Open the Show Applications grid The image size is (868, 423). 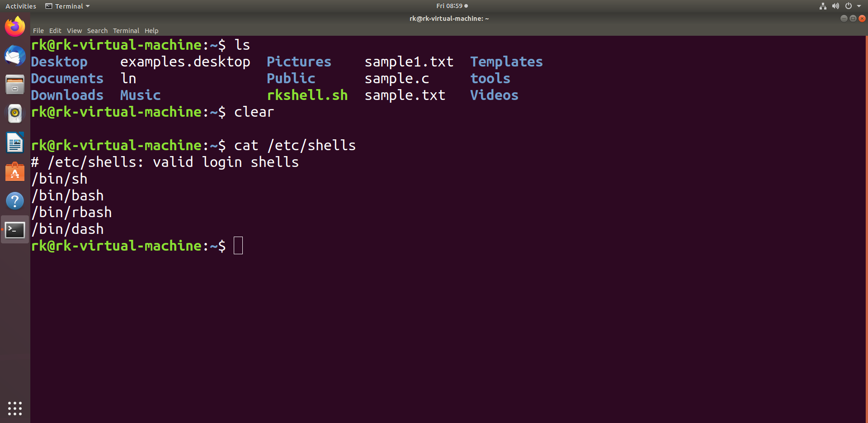[15, 409]
